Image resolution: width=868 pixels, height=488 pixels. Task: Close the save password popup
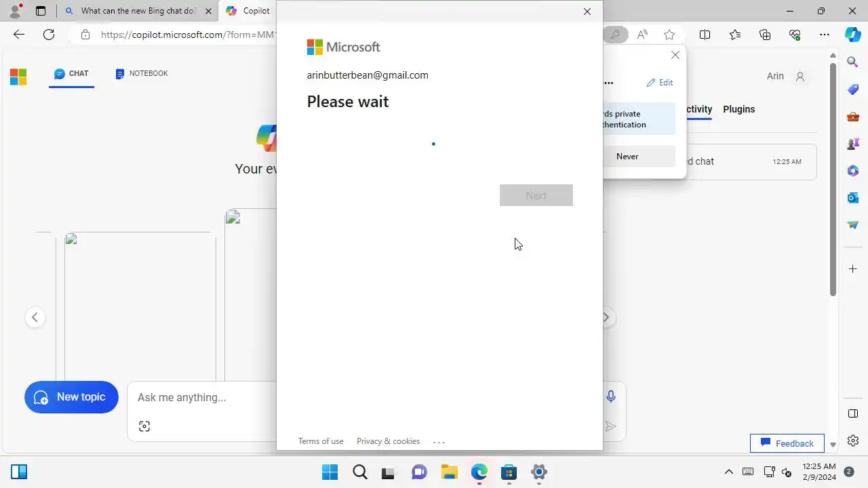click(x=675, y=55)
